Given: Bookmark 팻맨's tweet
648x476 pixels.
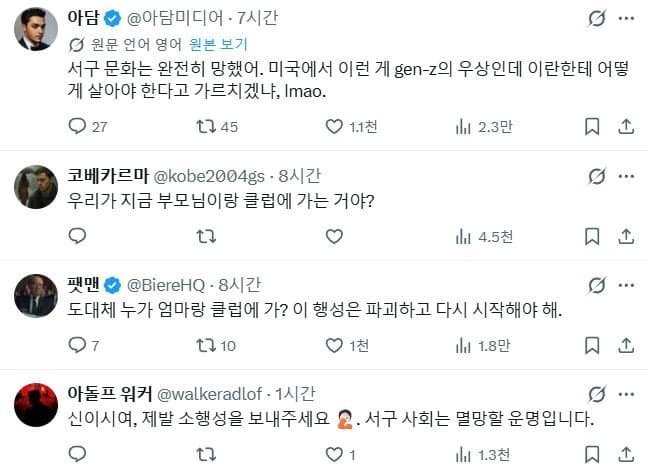Looking at the screenshot, I should coord(592,346).
